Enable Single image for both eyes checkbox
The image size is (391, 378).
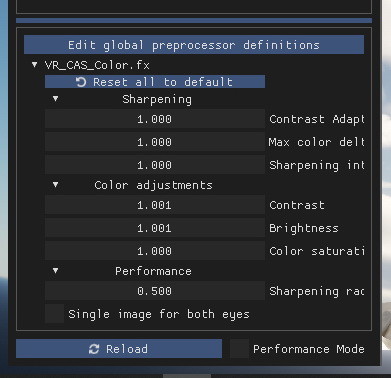tap(54, 314)
